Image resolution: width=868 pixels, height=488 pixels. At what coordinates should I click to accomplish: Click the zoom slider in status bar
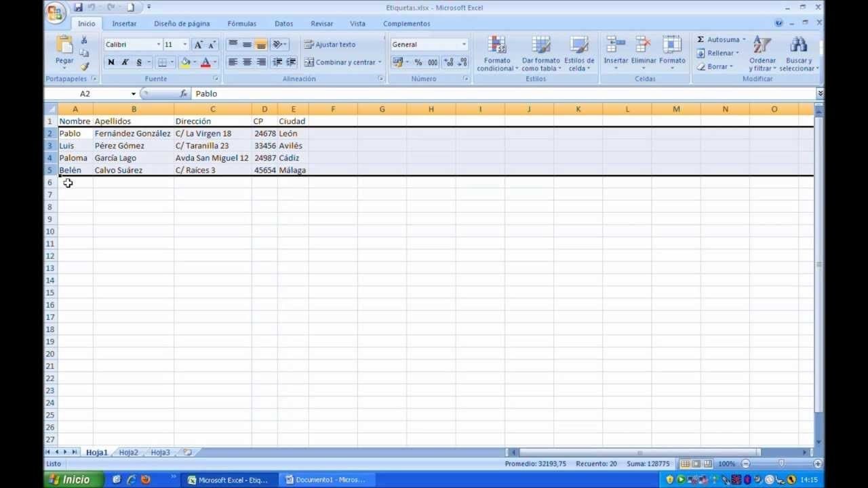tap(781, 464)
